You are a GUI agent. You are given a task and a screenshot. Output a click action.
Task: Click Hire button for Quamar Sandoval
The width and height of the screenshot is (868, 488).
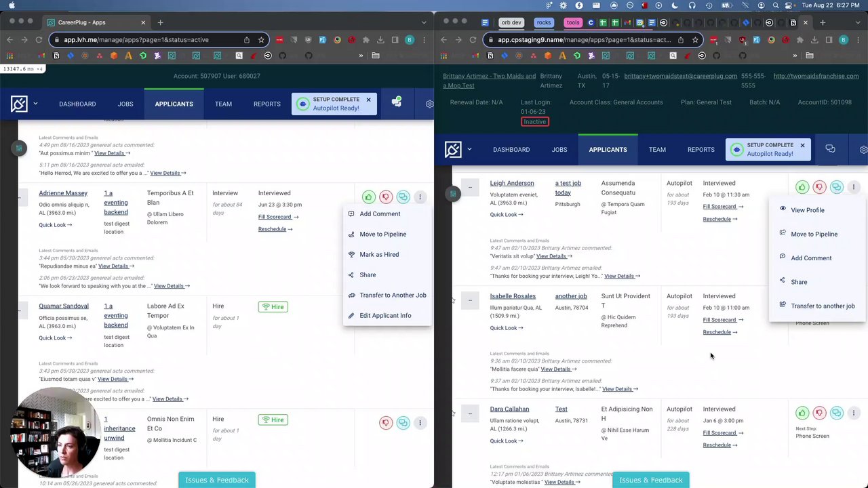click(x=273, y=307)
